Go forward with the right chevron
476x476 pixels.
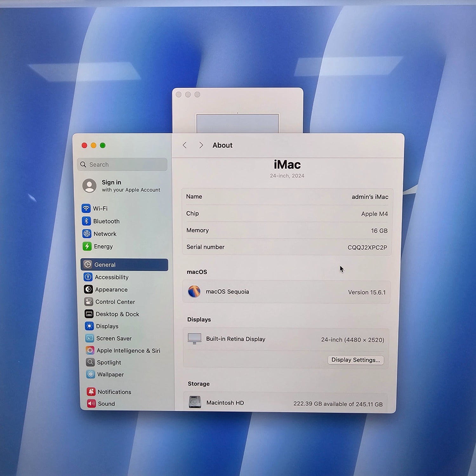[201, 145]
